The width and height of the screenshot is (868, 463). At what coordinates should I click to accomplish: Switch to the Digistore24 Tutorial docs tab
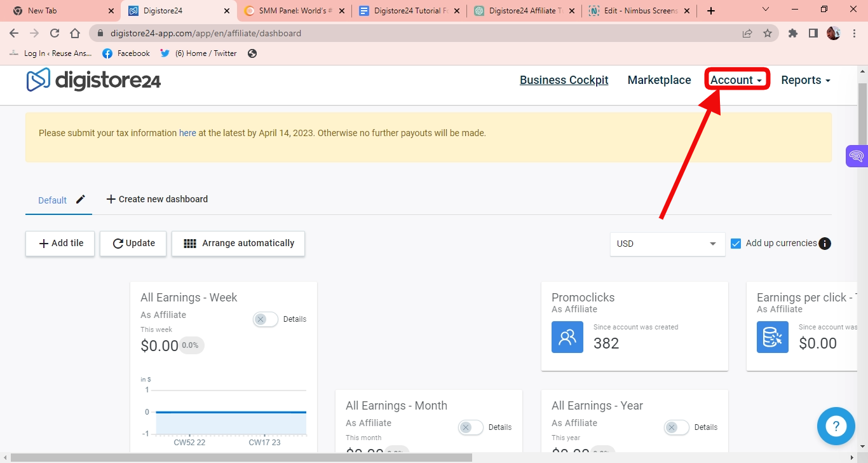410,11
